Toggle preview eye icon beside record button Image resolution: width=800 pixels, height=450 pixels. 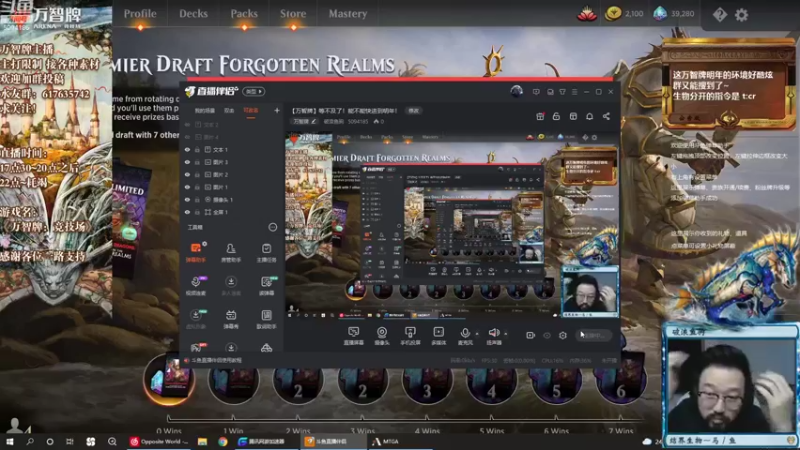click(547, 335)
